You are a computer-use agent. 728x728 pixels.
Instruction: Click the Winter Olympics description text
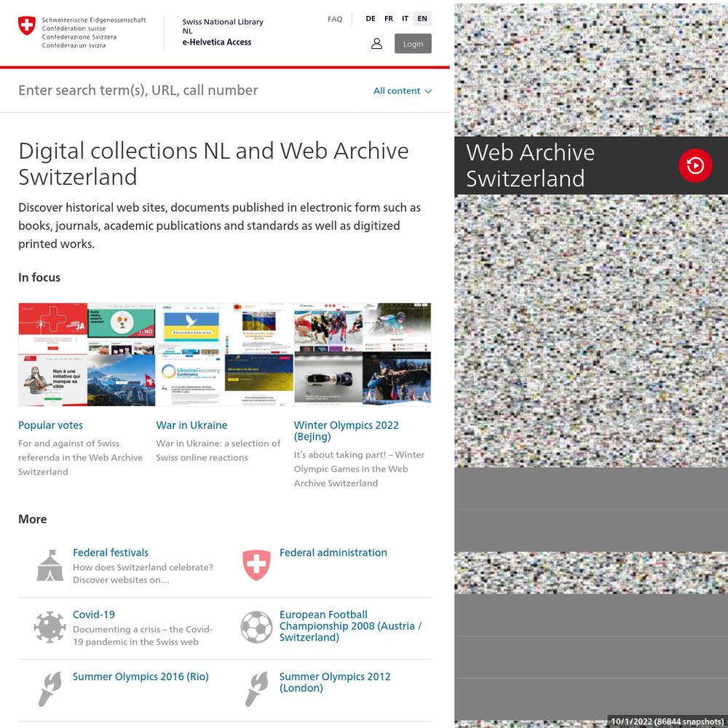pyautogui.click(x=359, y=469)
